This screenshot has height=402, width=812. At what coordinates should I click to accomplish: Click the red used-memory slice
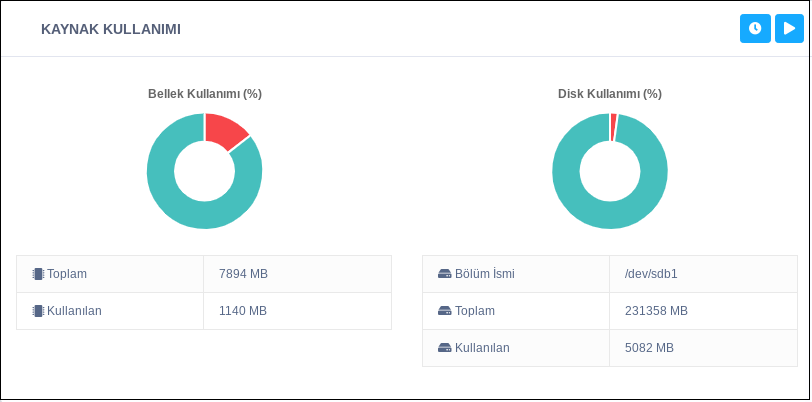point(226,130)
